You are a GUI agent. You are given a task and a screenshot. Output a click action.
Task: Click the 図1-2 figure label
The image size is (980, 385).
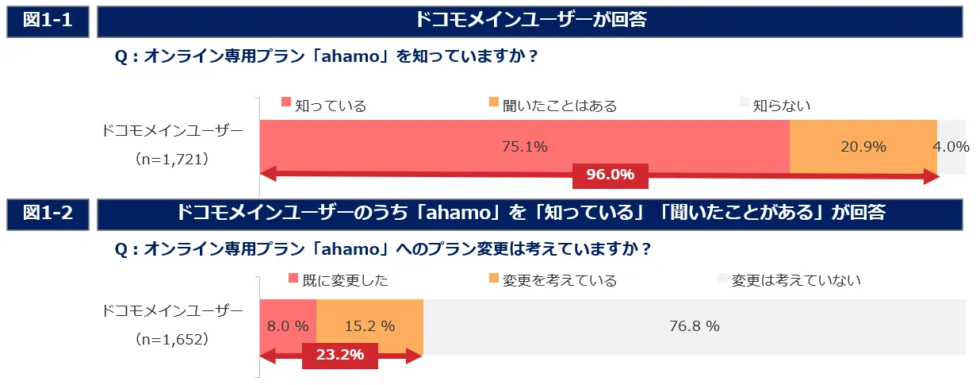(x=48, y=213)
